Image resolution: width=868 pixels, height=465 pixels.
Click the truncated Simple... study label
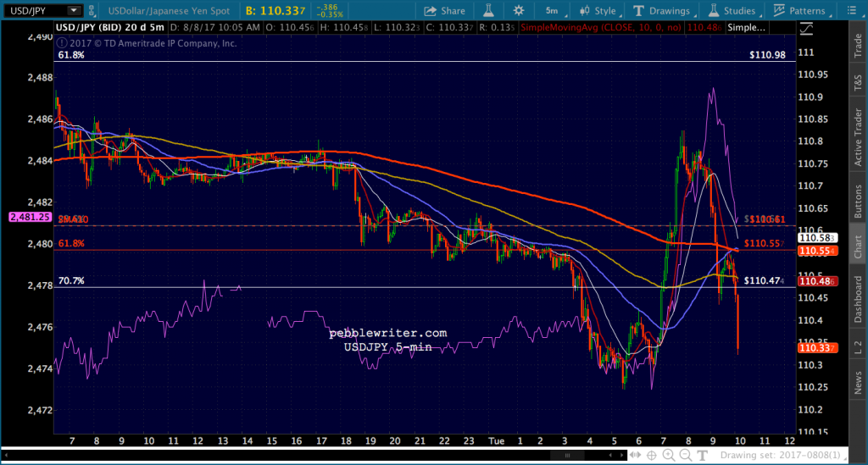[x=746, y=28]
